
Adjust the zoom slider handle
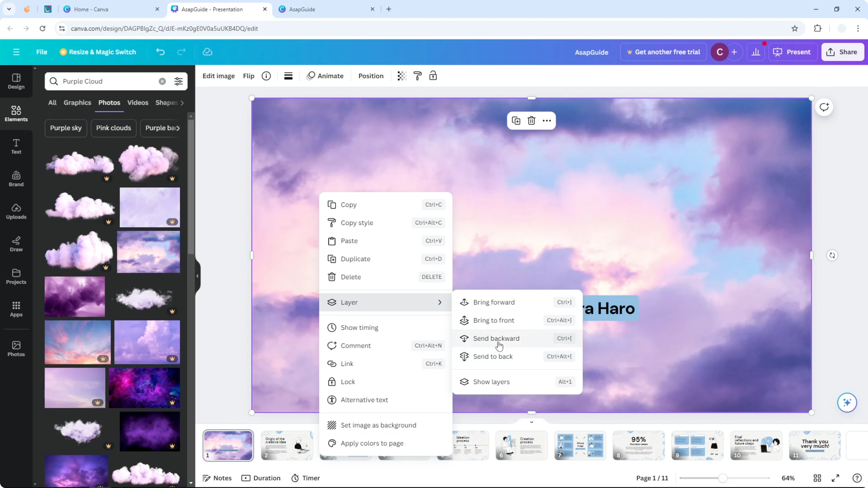click(722, 478)
